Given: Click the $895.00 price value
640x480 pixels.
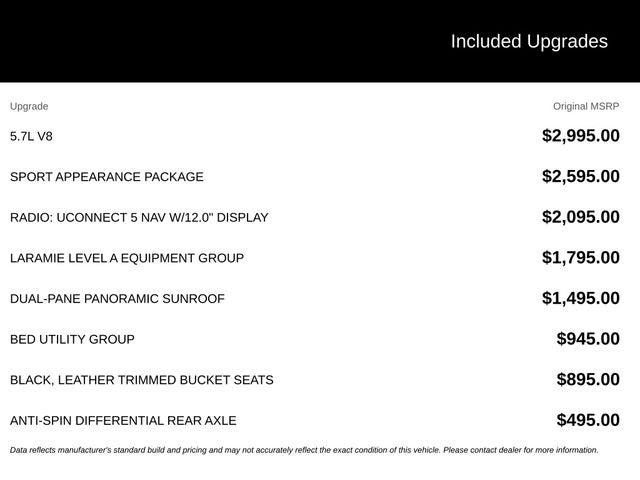Looking at the screenshot, I should click(x=588, y=380).
